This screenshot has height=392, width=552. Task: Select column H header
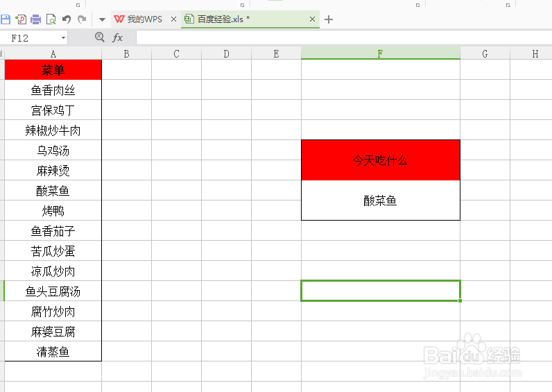point(531,54)
